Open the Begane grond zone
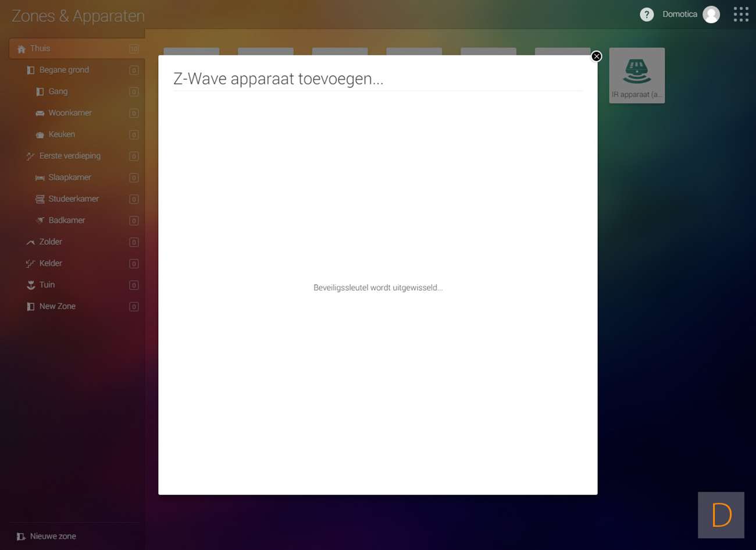The width and height of the screenshot is (756, 550). pos(64,70)
